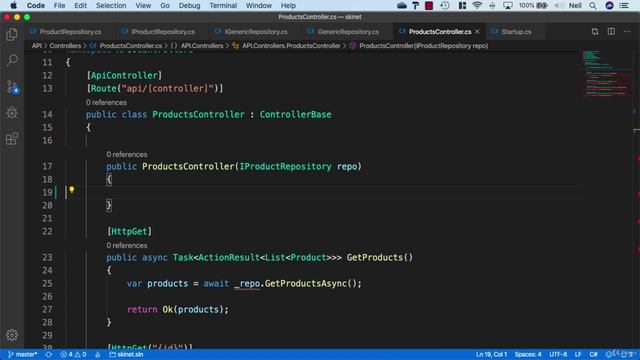This screenshot has height=360, width=640.
Task: Click the IProductRepository type on line 17
Action: 285,167
